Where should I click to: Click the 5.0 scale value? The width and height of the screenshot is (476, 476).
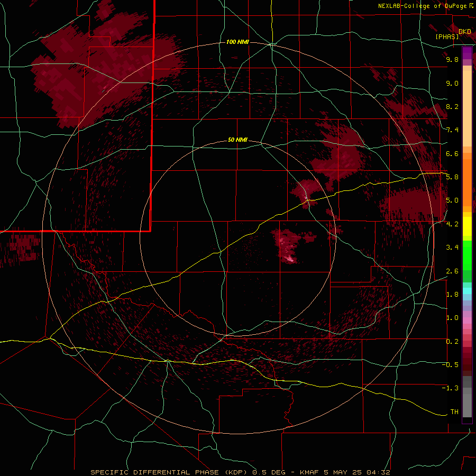[x=452, y=200]
